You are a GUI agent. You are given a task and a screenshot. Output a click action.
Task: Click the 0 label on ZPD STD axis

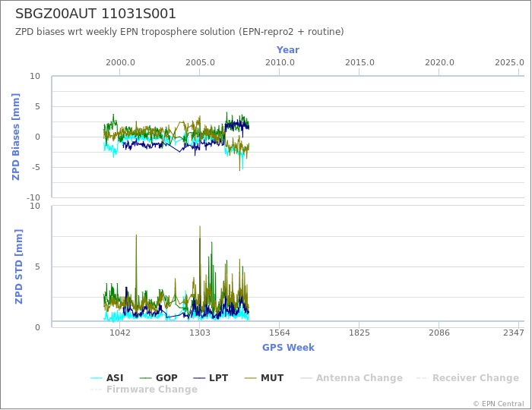pyautogui.click(x=37, y=327)
